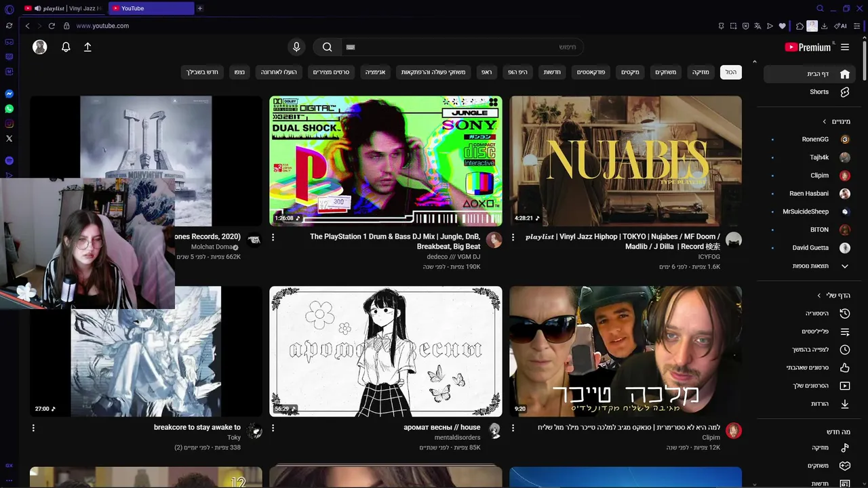Click the search magnifier button
This screenshot has height=488, width=868.
coord(327,47)
